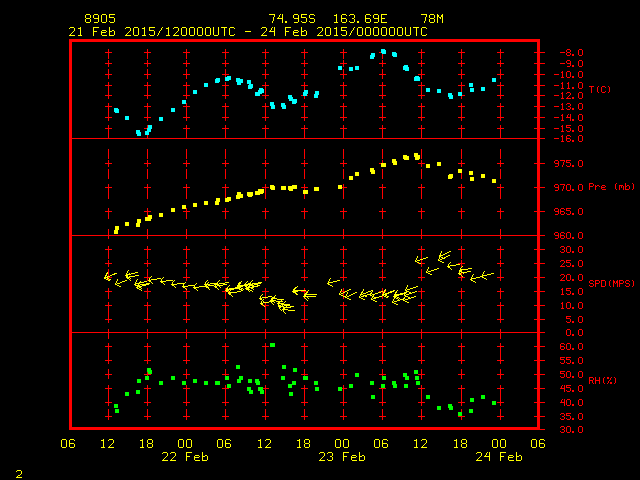The image size is (640, 480).
Task: Click the Pre (mb) pressure axis label
Action: (611, 187)
